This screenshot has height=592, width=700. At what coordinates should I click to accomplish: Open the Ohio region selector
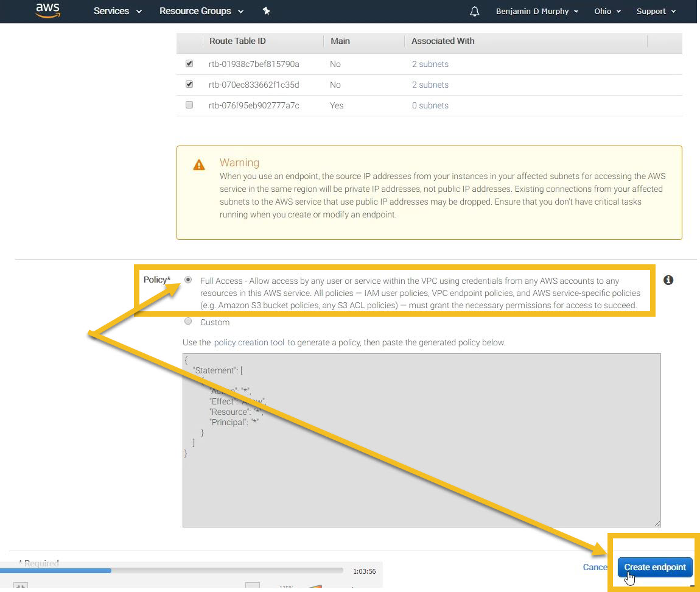(607, 11)
